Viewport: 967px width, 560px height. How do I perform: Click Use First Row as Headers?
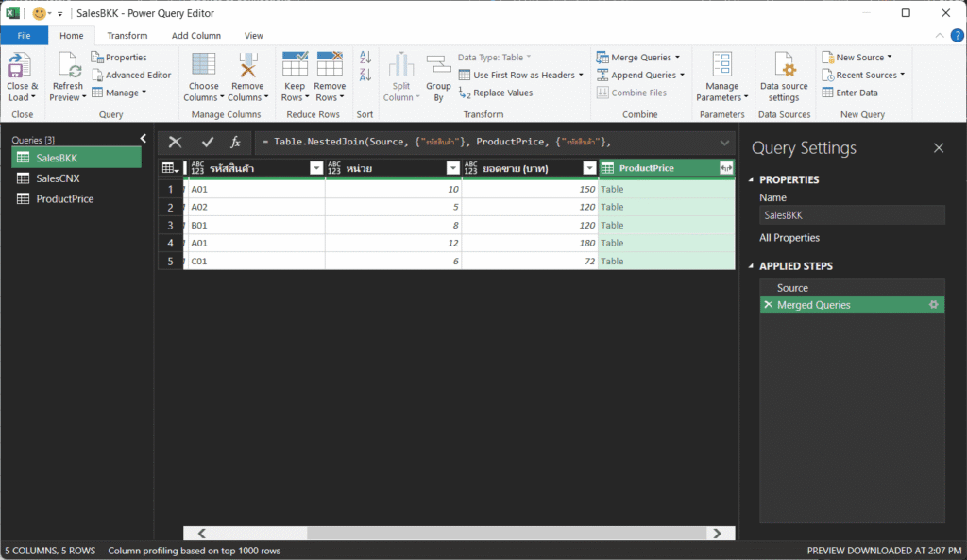[x=520, y=76]
